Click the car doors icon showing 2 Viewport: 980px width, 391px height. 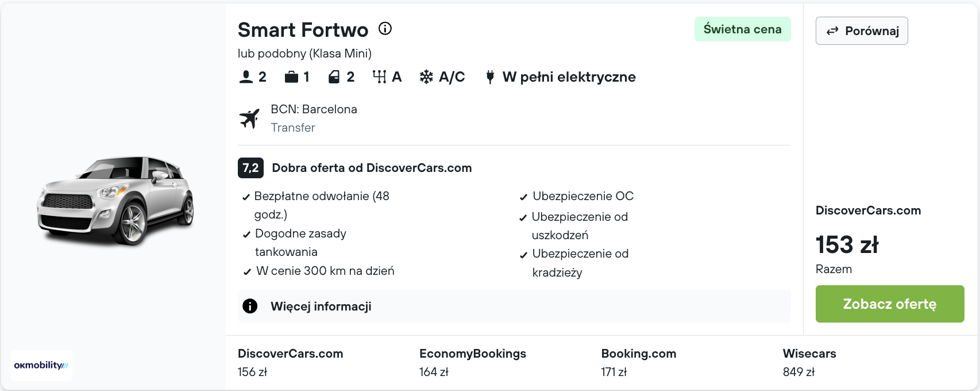pyautogui.click(x=334, y=77)
